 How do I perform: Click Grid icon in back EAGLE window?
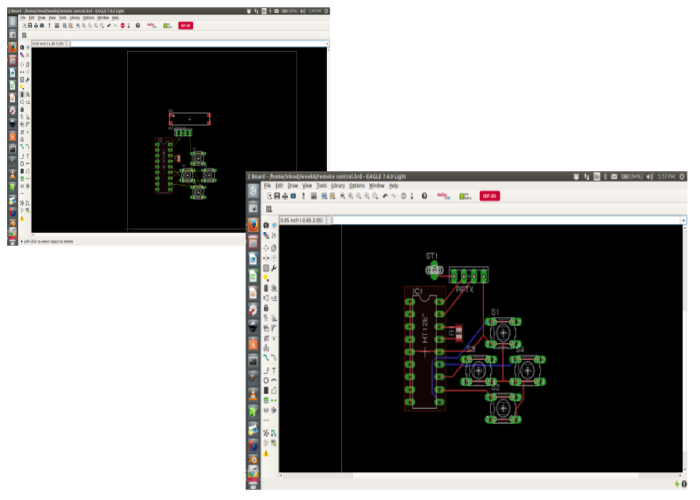(24, 35)
